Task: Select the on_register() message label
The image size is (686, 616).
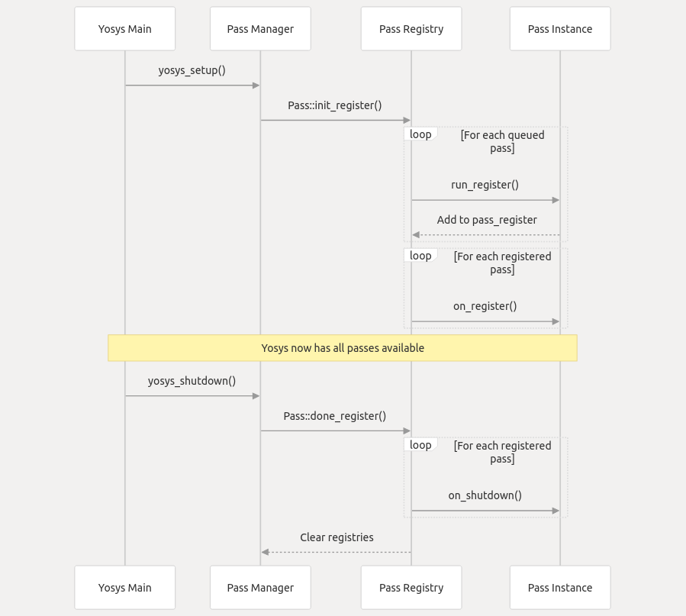Action: point(485,306)
